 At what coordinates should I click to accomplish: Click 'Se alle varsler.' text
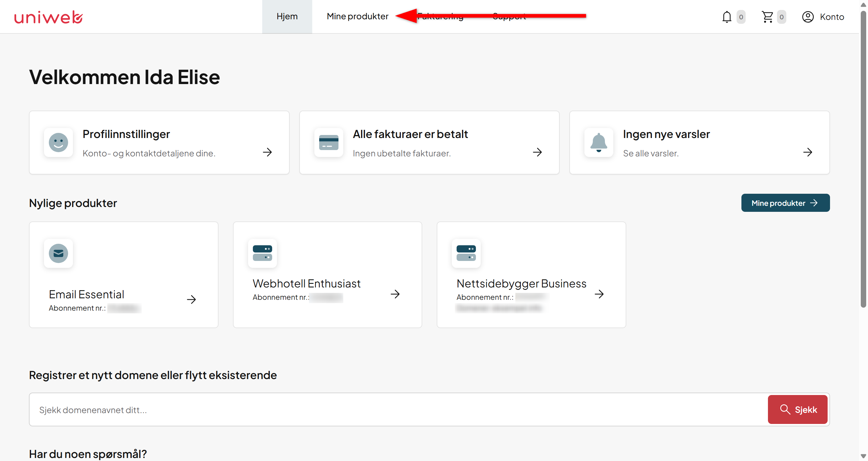pyautogui.click(x=651, y=153)
